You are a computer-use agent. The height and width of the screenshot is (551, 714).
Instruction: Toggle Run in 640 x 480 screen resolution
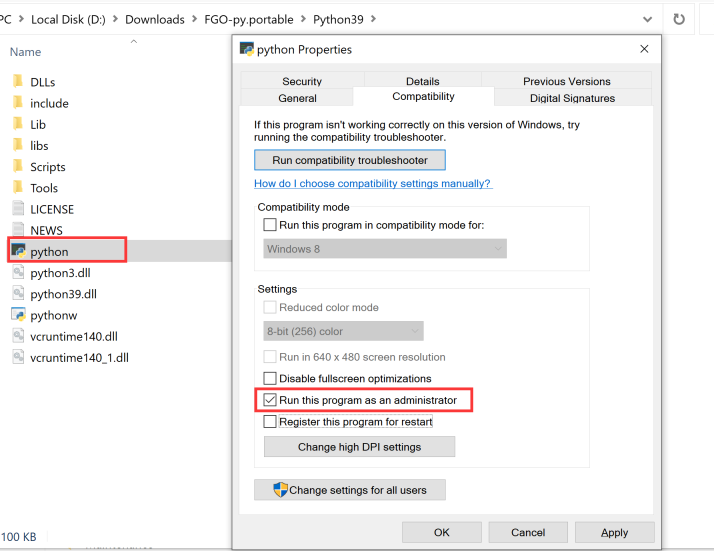270,357
